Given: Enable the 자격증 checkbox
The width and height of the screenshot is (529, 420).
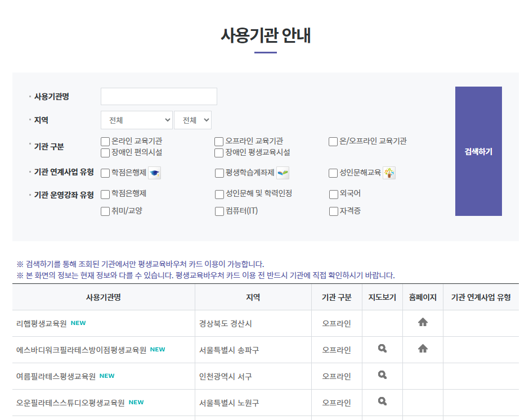Looking at the screenshot, I should (333, 211).
